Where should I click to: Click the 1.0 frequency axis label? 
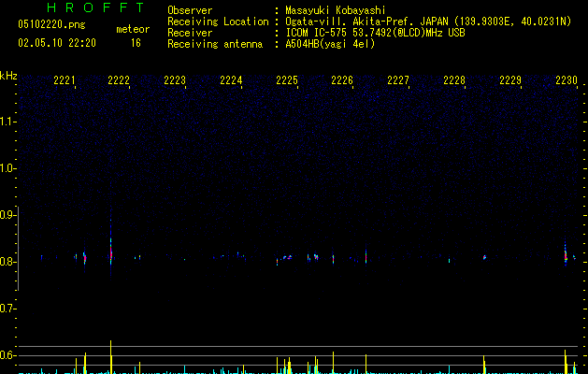[x=7, y=168]
